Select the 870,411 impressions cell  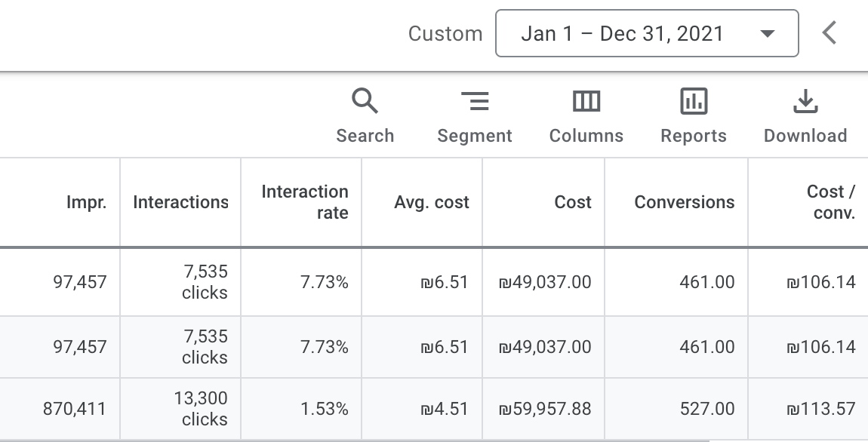point(75,409)
